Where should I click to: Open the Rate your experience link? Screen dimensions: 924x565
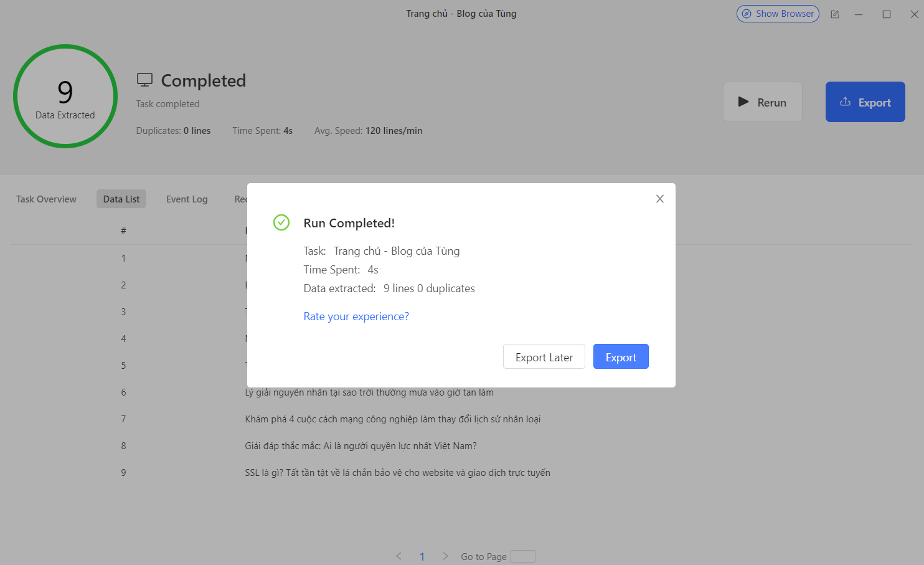356,316
